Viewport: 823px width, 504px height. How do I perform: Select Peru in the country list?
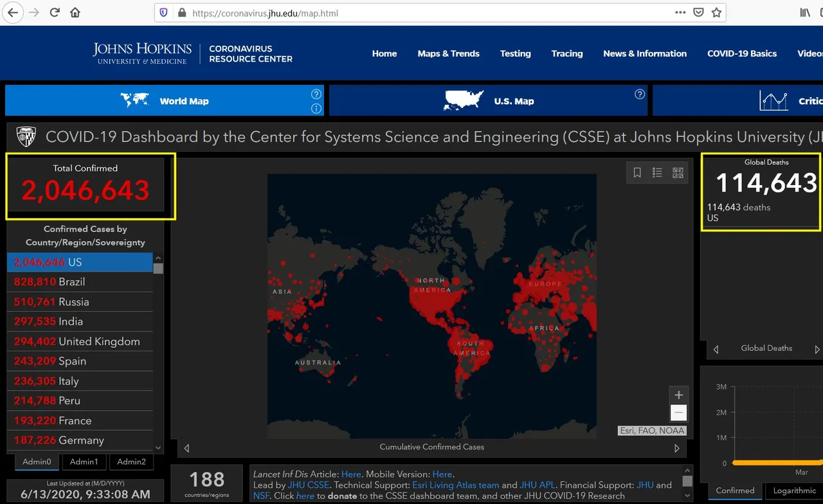[80, 401]
